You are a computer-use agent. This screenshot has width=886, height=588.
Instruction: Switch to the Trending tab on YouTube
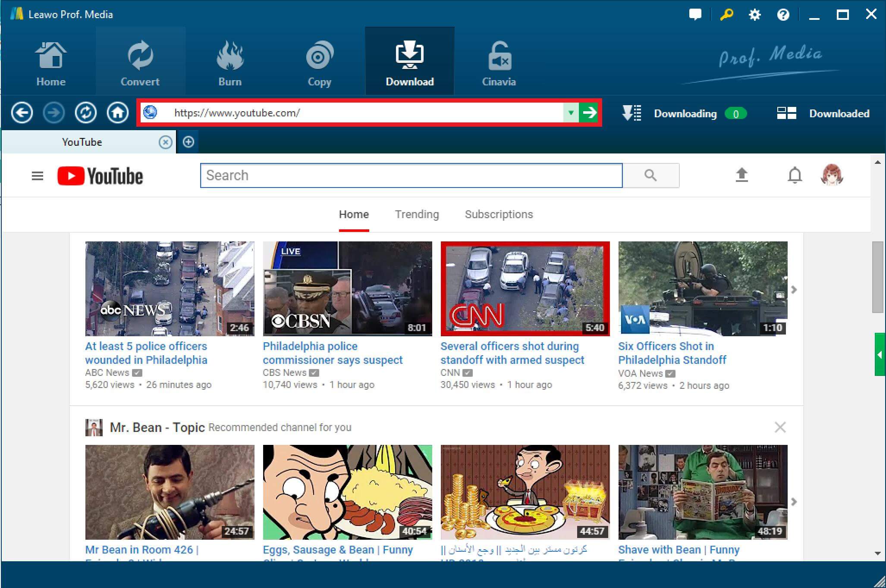(416, 214)
